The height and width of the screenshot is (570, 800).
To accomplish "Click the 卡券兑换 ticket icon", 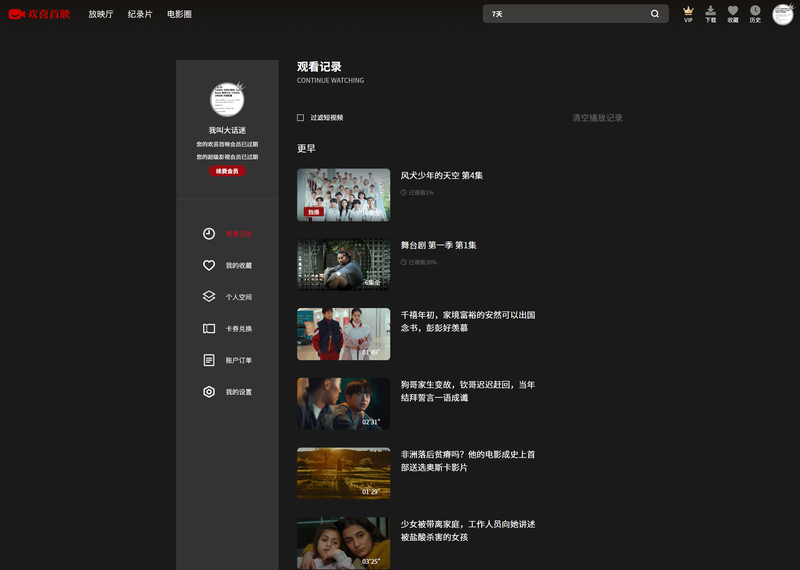I will (209, 328).
